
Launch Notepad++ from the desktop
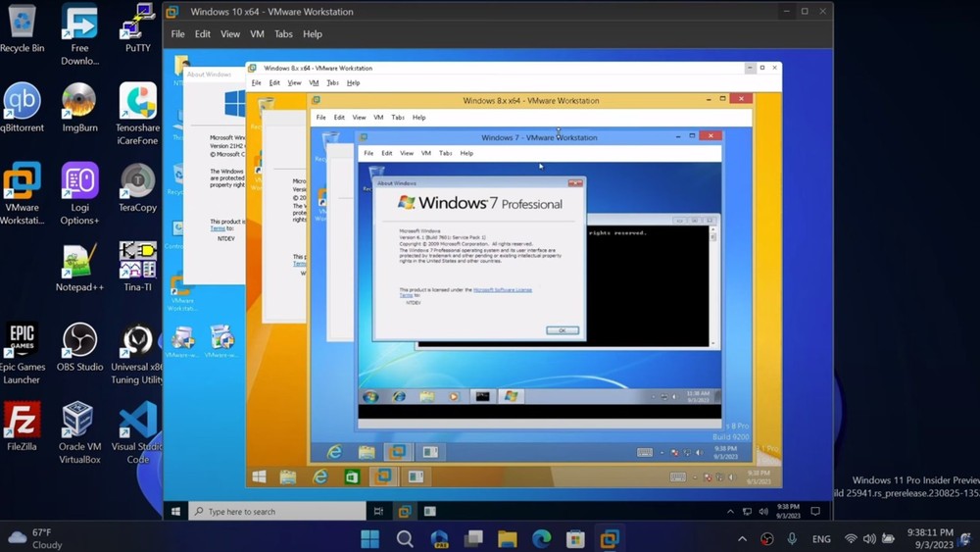[79, 261]
